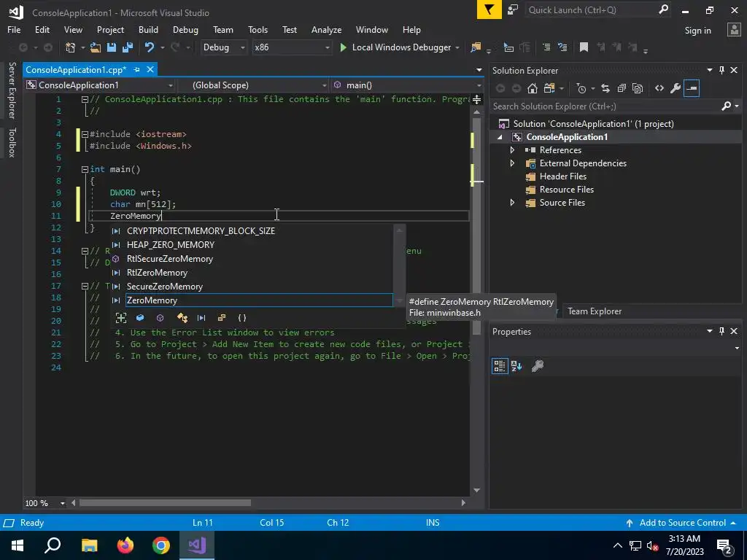Expand the References node
The height and width of the screenshot is (560, 747).
point(512,150)
